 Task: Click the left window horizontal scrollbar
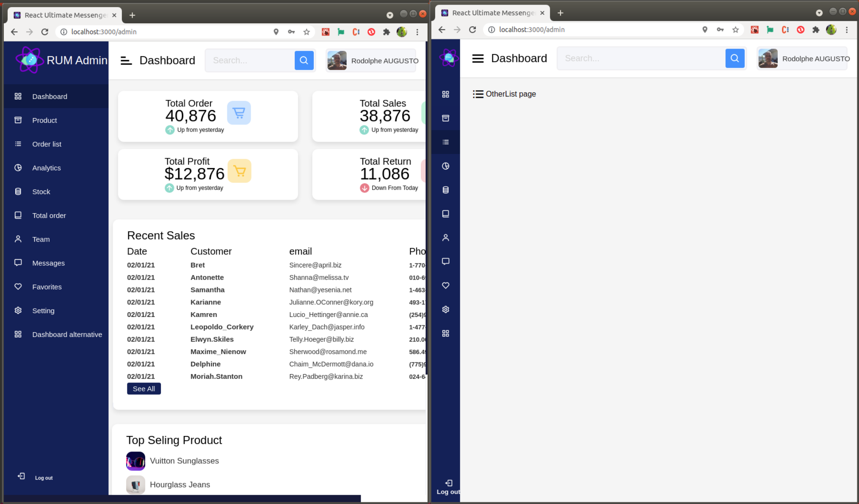click(x=182, y=498)
